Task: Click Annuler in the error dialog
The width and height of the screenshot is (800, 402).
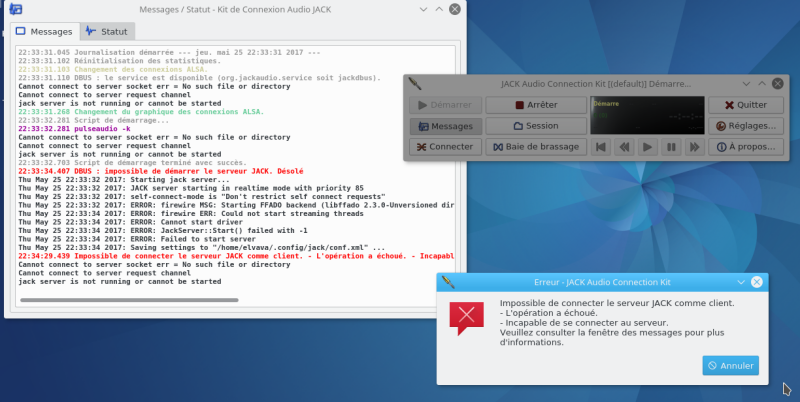Action: (731, 365)
